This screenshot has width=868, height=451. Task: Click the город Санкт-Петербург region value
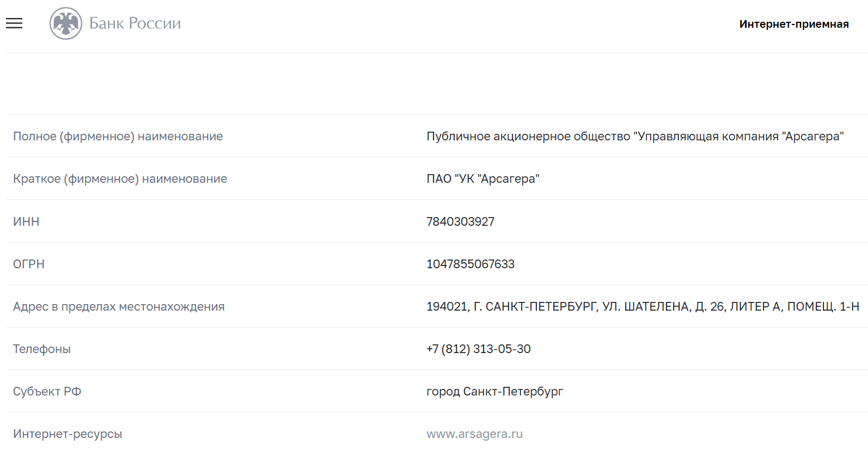click(x=494, y=391)
